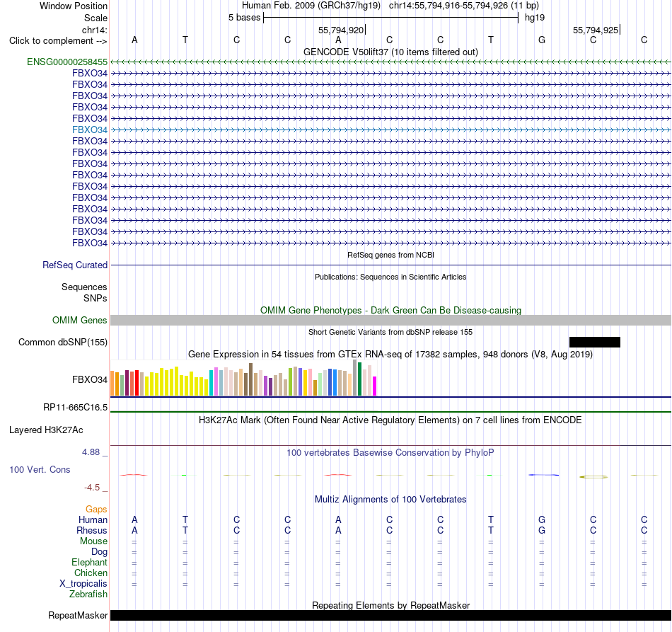Open the '100 Vert. Cons' track label
Viewport: 672px width, 632px height.
tap(40, 469)
